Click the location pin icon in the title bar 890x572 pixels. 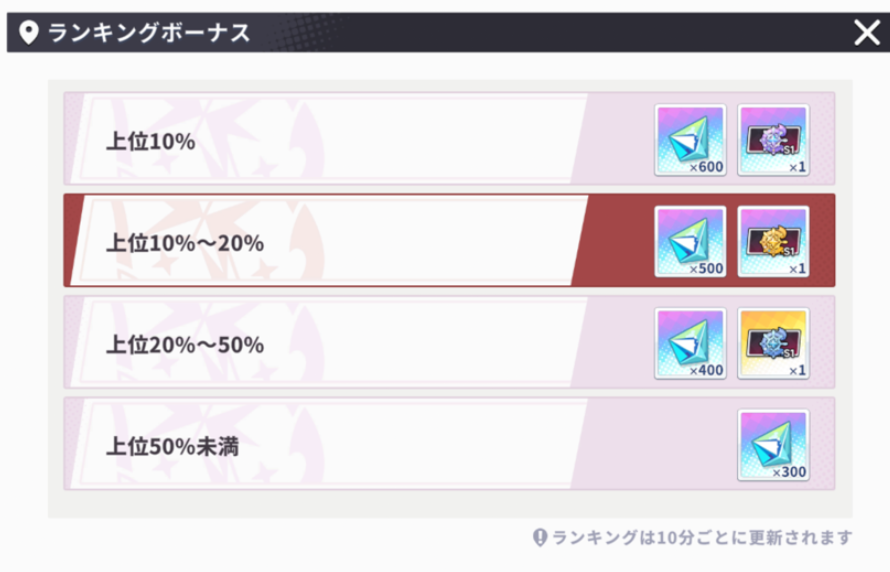coord(30,33)
